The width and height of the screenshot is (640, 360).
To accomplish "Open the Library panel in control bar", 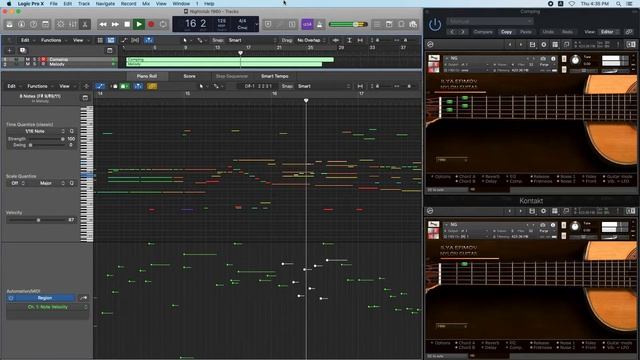I will click(9, 24).
